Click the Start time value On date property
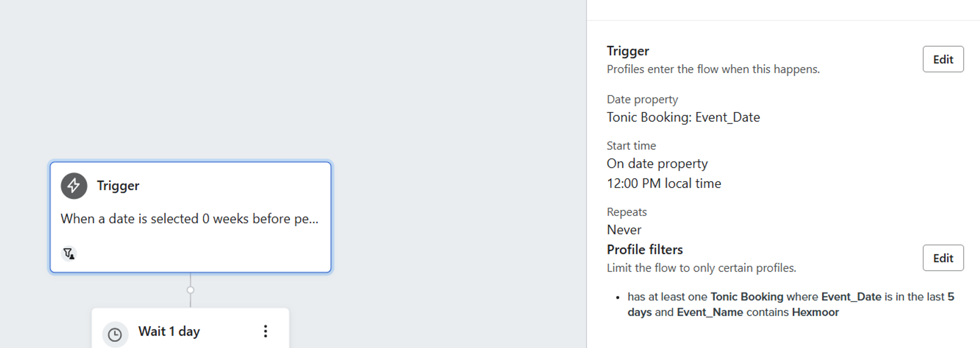 click(x=657, y=163)
